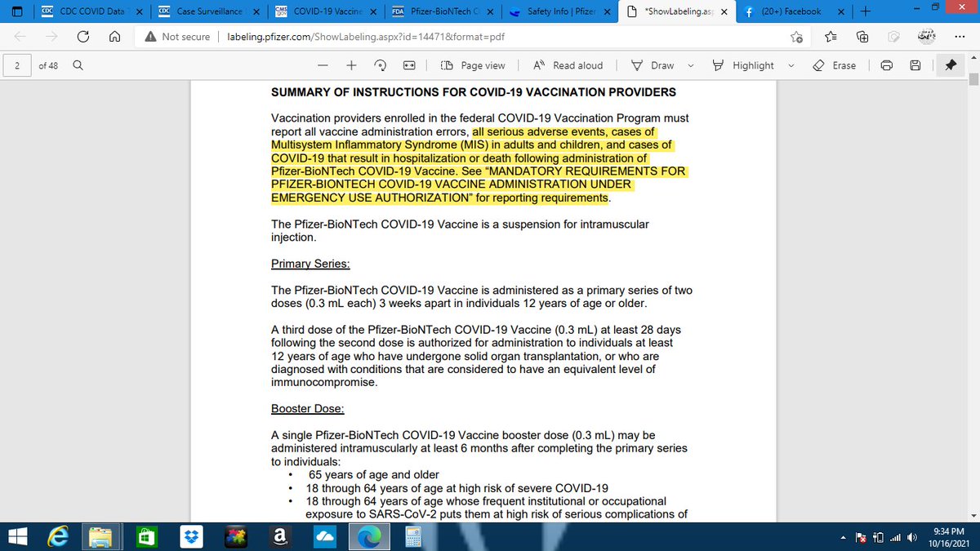The width and height of the screenshot is (980, 551).
Task: Close the ShowLabeling.aspx tab
Action: point(724,11)
